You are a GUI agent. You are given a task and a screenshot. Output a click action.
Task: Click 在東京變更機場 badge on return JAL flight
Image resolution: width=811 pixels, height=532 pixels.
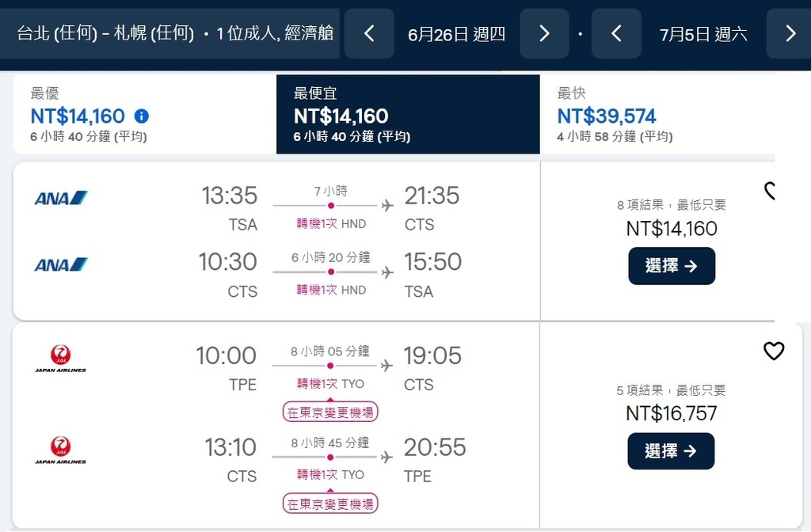coord(329,503)
